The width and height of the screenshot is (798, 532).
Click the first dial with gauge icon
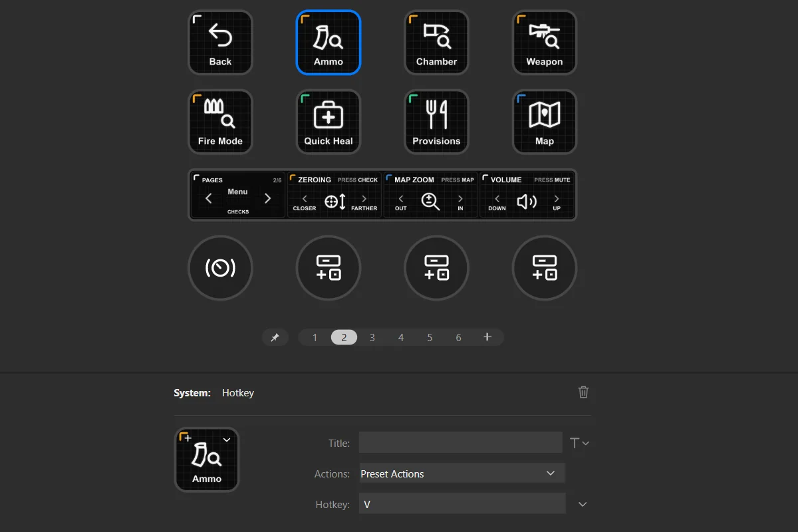pos(220,268)
